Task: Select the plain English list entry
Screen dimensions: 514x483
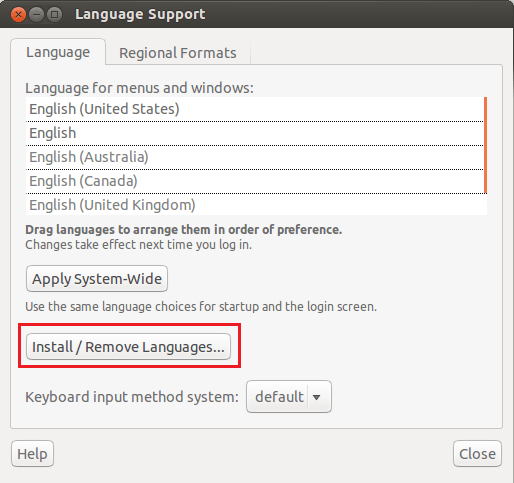Action: (x=255, y=133)
